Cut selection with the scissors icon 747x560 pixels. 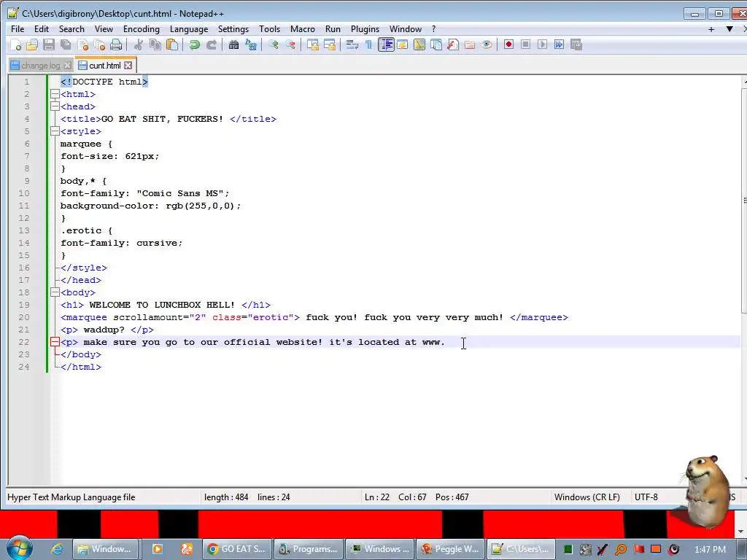tap(138, 44)
